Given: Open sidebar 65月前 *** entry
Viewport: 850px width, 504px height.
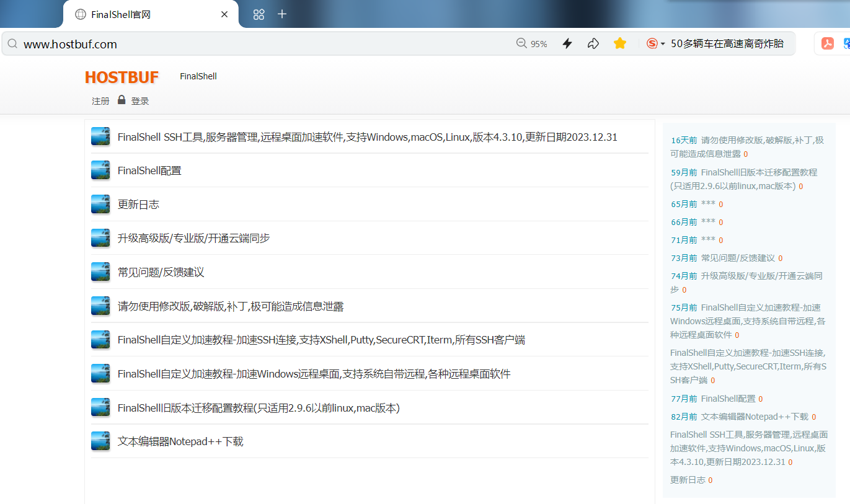Looking at the screenshot, I should tap(708, 204).
